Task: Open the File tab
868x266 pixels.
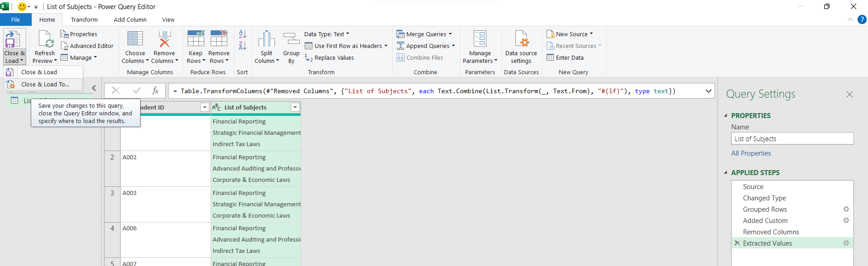Action: tap(15, 19)
